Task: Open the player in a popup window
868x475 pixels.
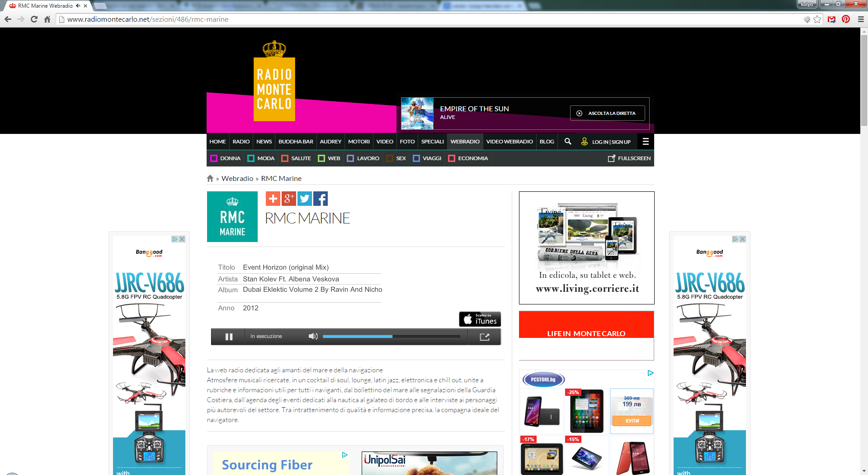Action: click(x=485, y=337)
